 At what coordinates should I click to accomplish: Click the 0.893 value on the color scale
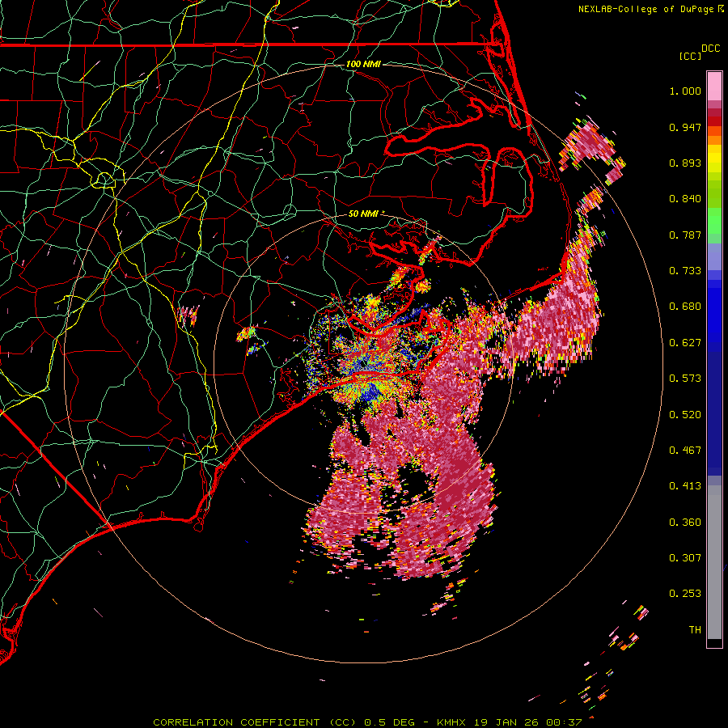[685, 163]
